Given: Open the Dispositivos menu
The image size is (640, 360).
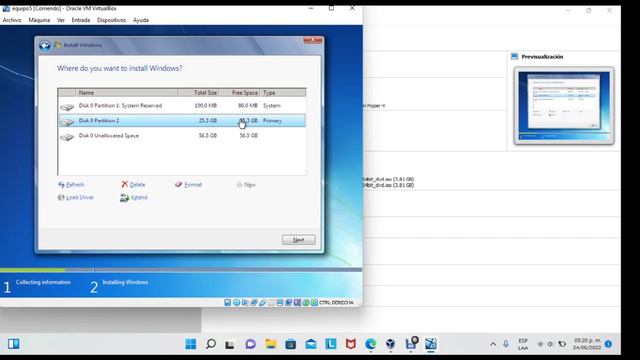Looking at the screenshot, I should (x=111, y=20).
